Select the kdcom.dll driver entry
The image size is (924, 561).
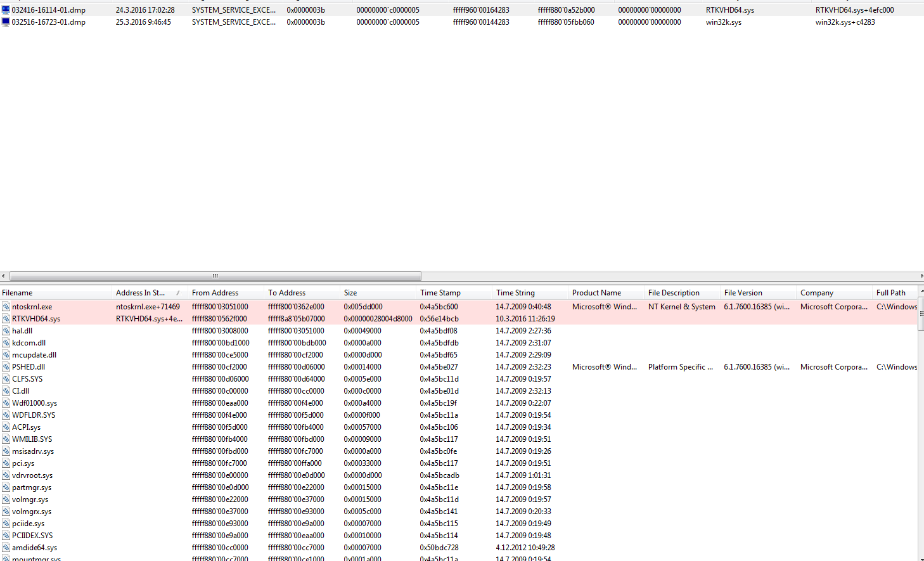click(x=29, y=343)
